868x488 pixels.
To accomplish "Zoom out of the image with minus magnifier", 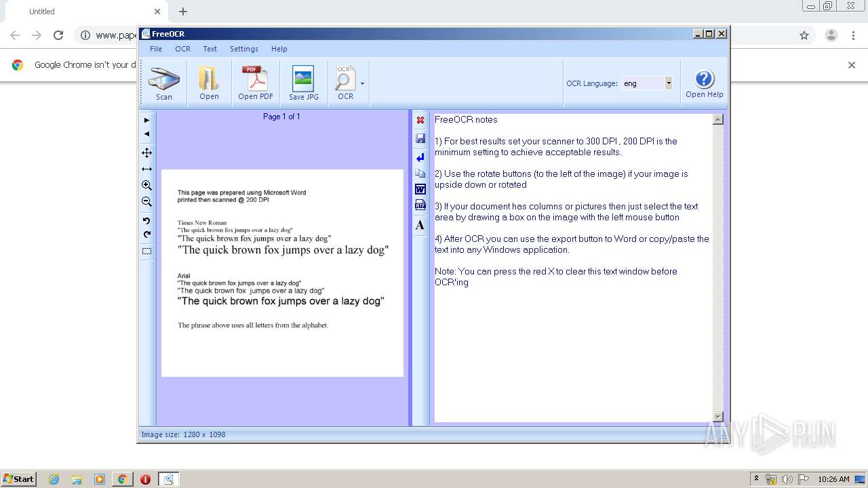I will (146, 201).
